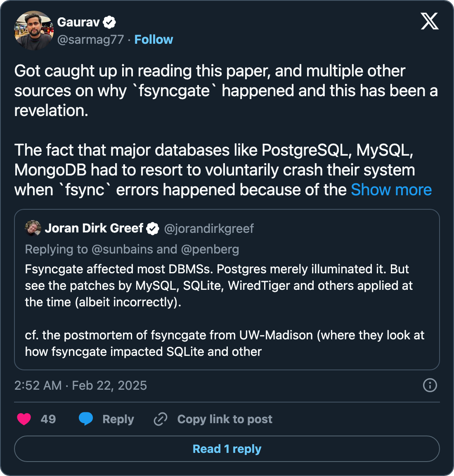Click Joran Dirk Greef's small avatar
Screen dimensions: 454x476
pyautogui.click(x=33, y=228)
